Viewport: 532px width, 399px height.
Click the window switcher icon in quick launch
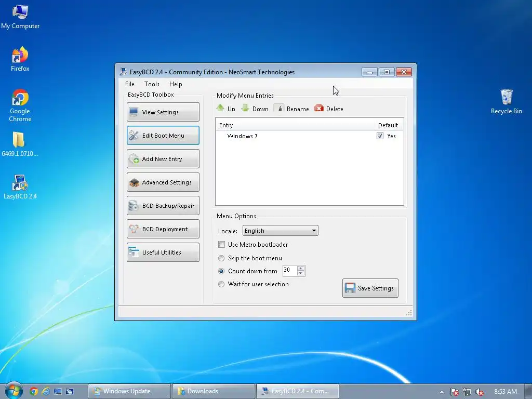coord(70,391)
